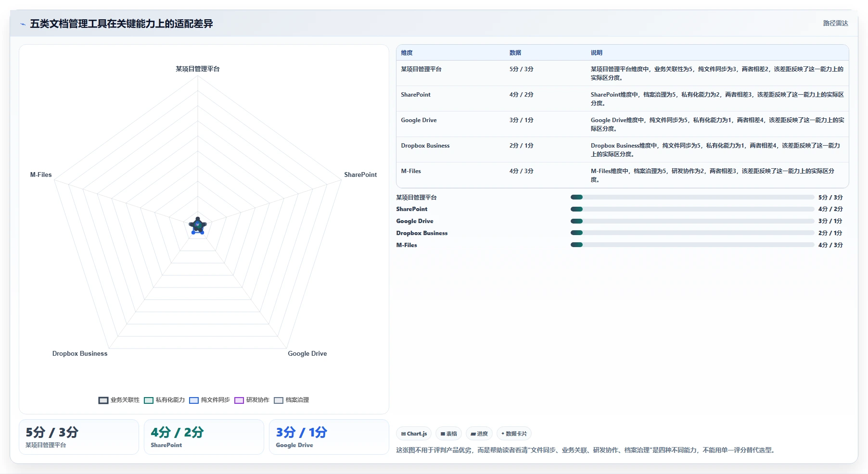Click table value 4分 / 3分 for M-Files
The image size is (868, 474).
click(522, 171)
